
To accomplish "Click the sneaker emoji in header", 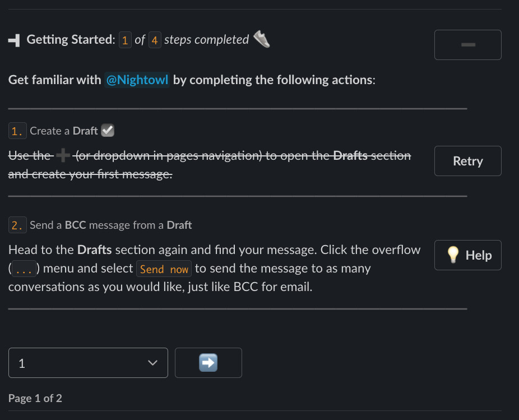I will click(262, 39).
